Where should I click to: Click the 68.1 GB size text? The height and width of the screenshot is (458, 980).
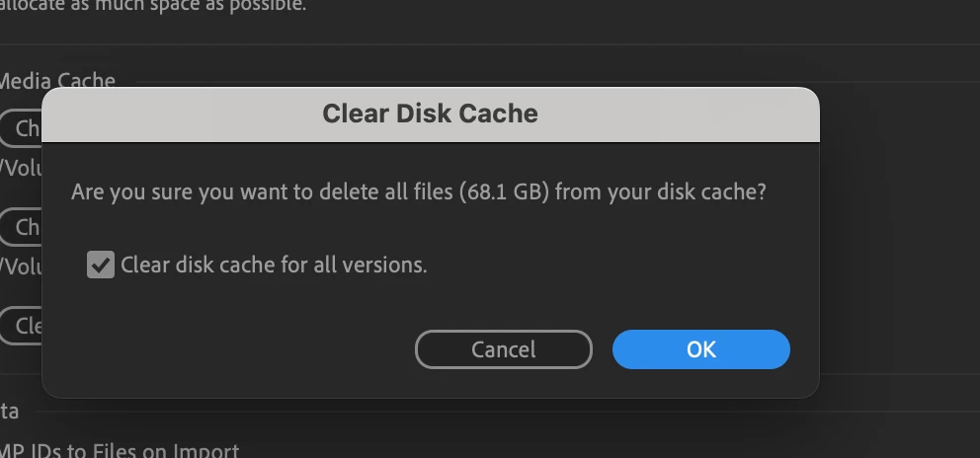(505, 191)
